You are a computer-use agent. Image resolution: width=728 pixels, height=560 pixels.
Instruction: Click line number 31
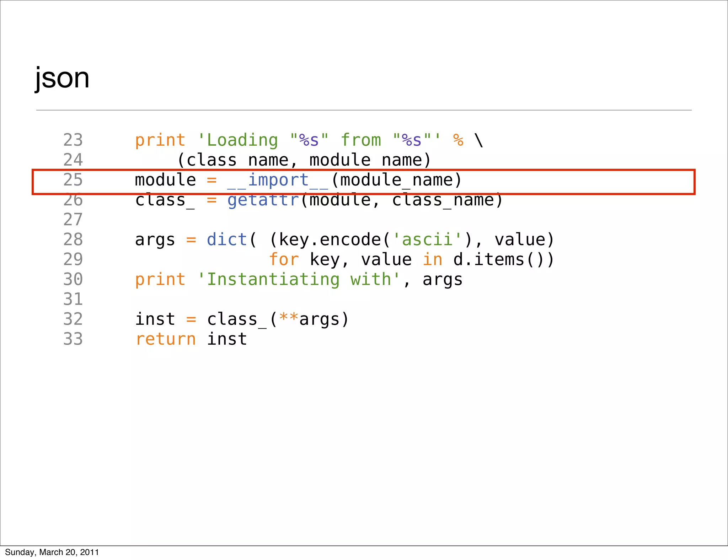point(73,299)
